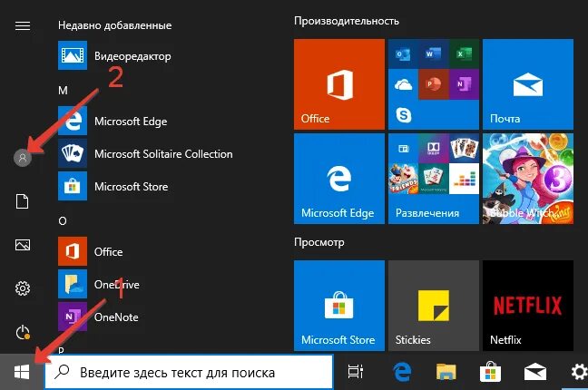Launch Microsoft Edge from app list
588x390 pixels.
113,121
